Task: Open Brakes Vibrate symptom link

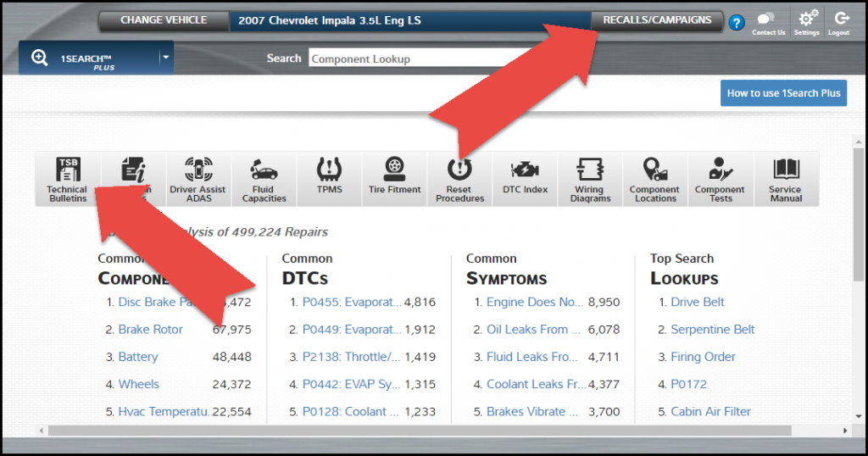Action: [532, 412]
